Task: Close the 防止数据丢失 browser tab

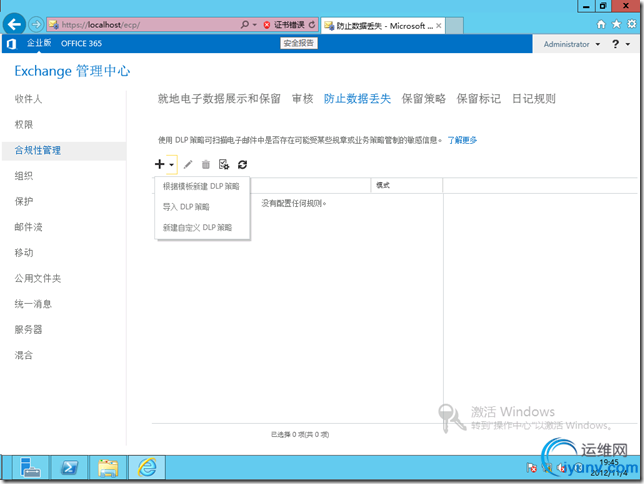Action: [439, 25]
